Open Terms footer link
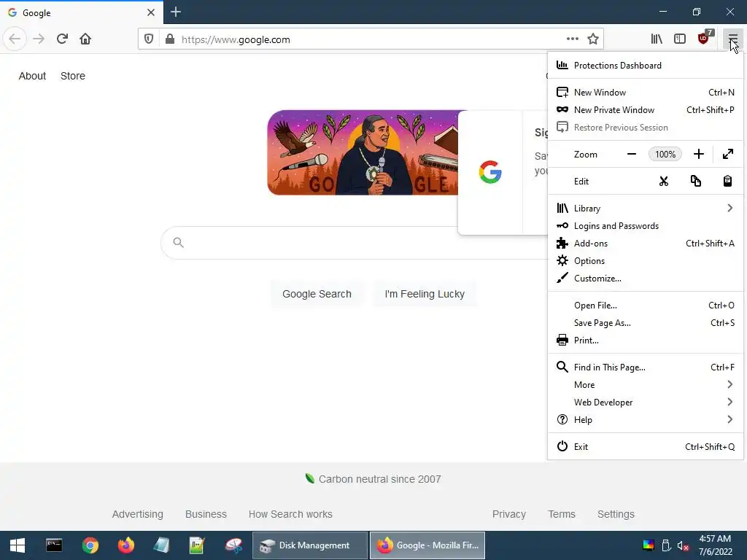 pos(562,514)
